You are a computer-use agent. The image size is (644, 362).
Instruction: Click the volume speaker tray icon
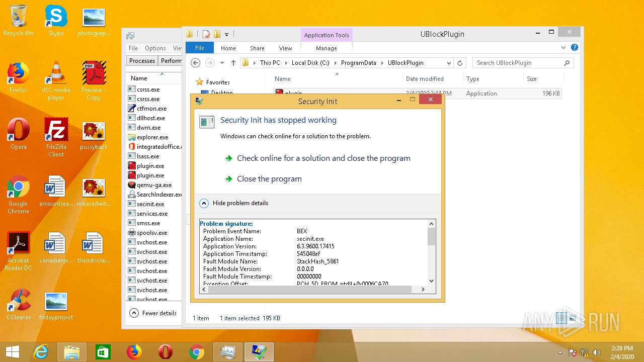(x=597, y=352)
